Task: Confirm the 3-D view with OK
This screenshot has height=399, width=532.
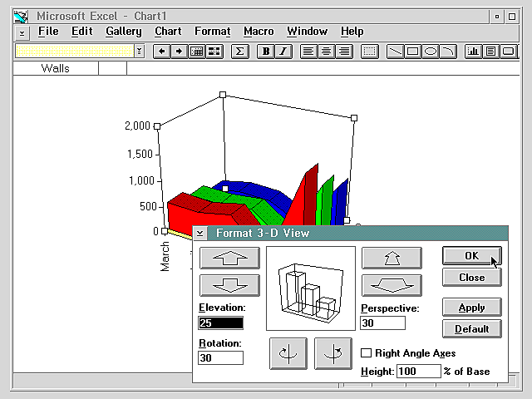Action: [x=471, y=256]
